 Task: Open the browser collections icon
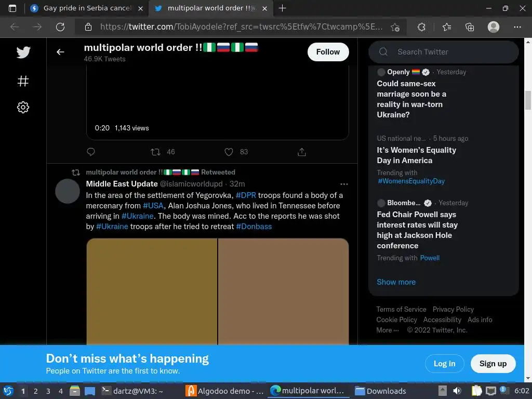click(470, 27)
